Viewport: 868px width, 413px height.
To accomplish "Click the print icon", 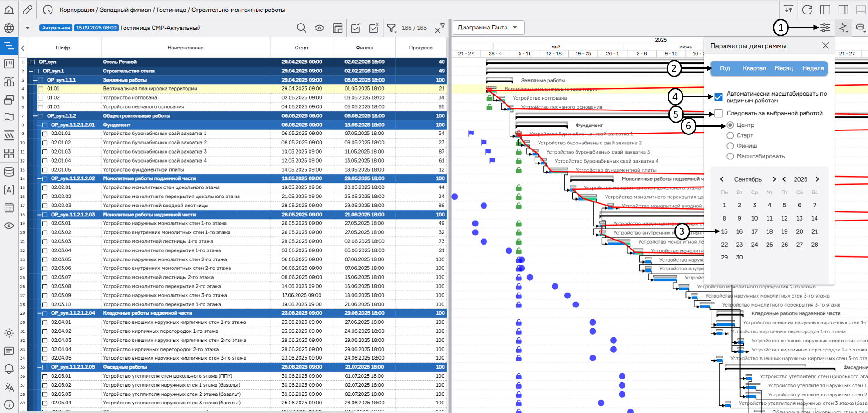I will [x=860, y=28].
